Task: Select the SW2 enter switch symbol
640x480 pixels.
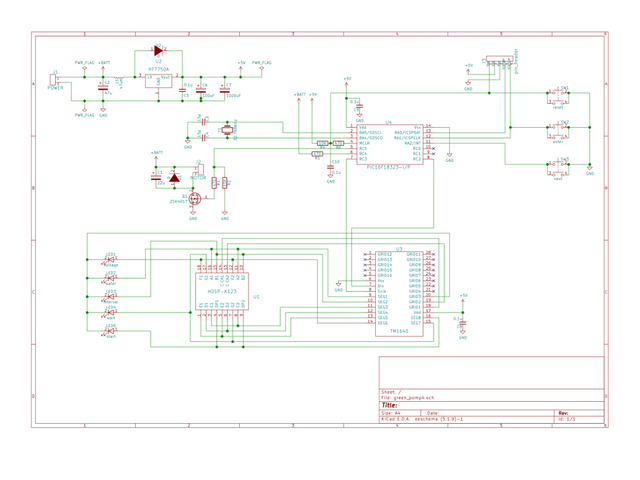Action: coord(558,131)
